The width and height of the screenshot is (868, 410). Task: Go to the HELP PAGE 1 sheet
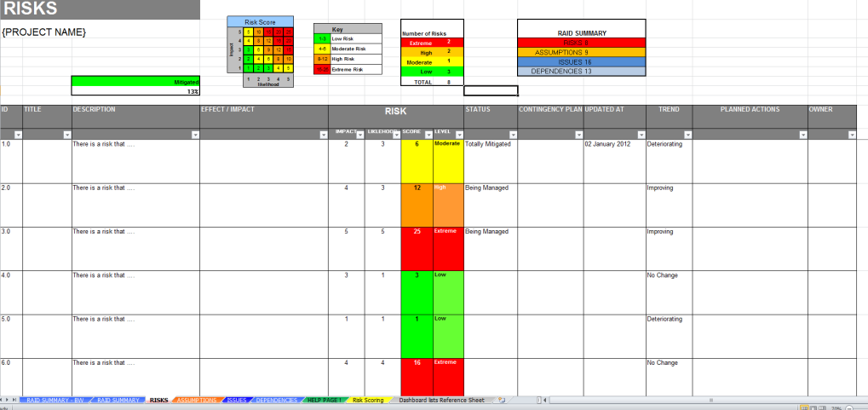[325, 400]
